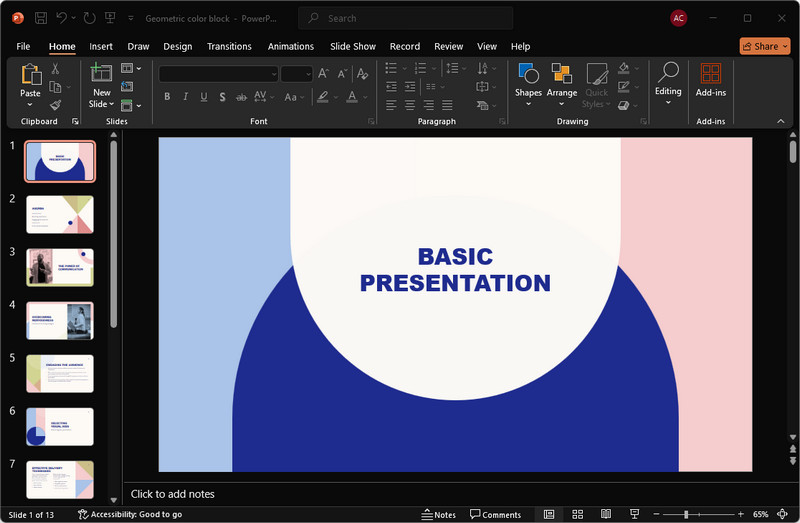Toggle strikethrough text
800x523 pixels.
click(241, 97)
